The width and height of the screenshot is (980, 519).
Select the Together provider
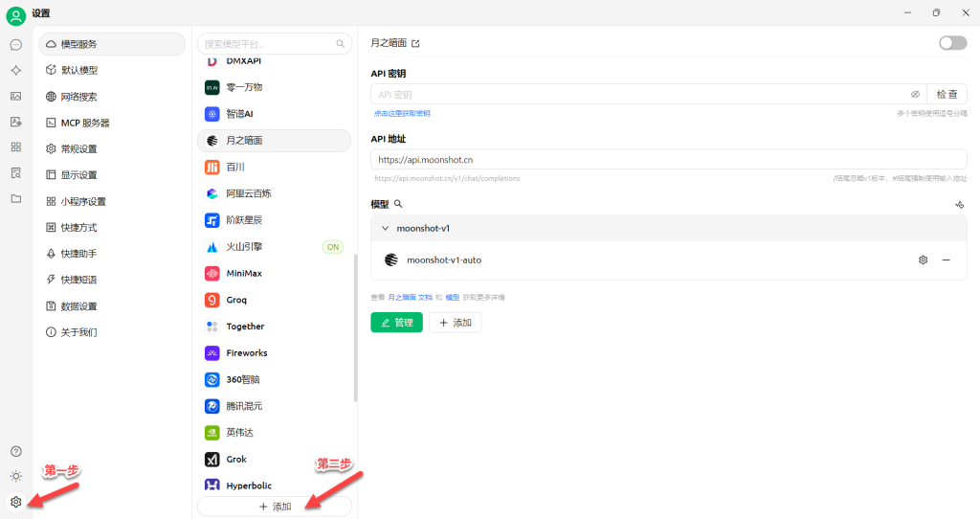coord(274,327)
